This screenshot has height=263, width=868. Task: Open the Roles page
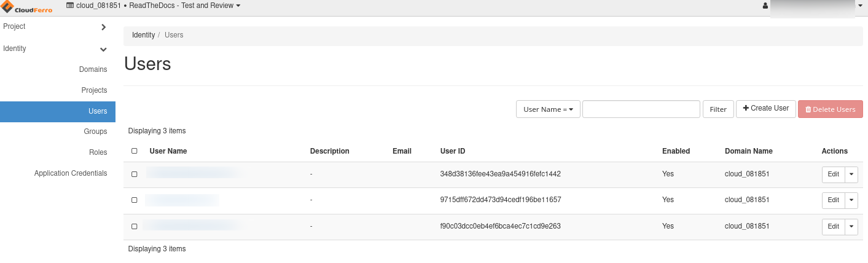(x=98, y=152)
